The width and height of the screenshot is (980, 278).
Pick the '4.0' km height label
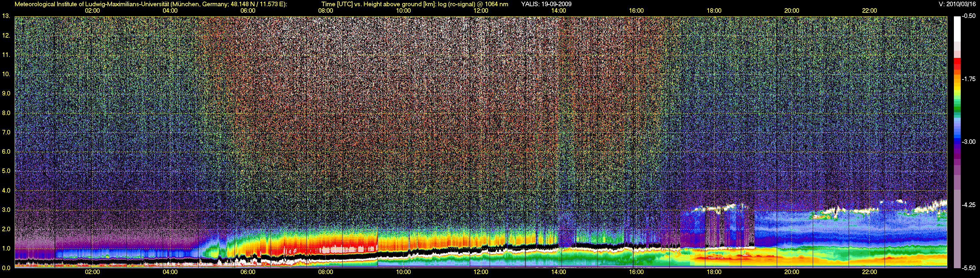point(6,190)
